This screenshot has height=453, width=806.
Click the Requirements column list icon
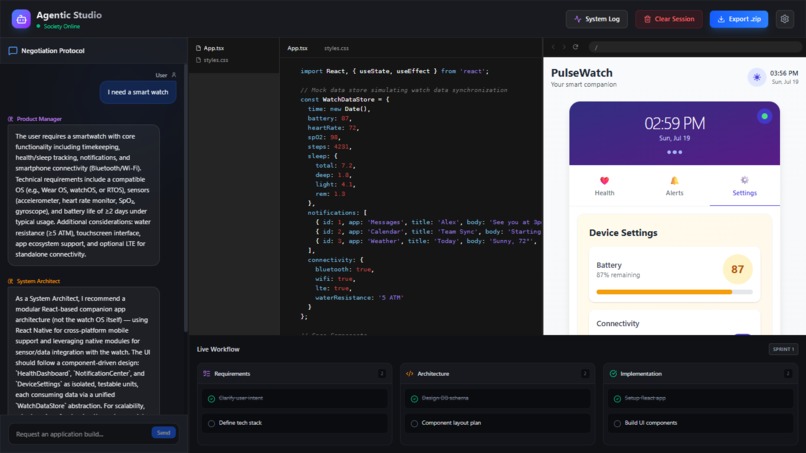tap(207, 374)
